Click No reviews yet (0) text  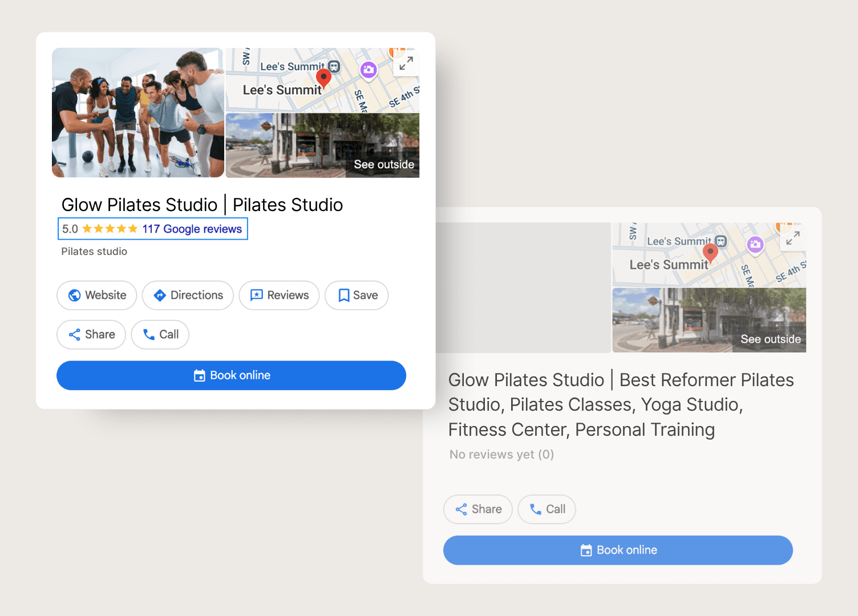click(501, 455)
